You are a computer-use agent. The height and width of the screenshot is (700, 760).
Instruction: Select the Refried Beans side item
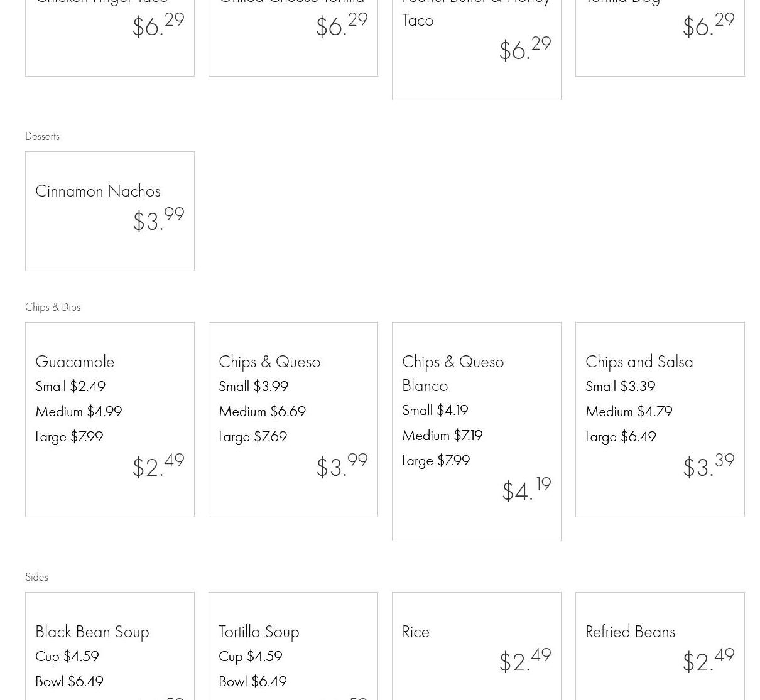coord(630,632)
